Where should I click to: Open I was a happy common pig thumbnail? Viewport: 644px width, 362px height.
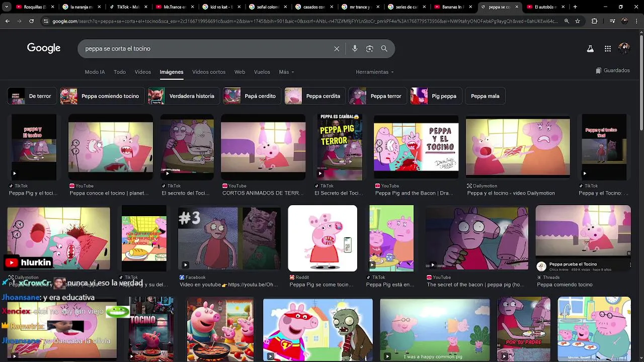435,330
